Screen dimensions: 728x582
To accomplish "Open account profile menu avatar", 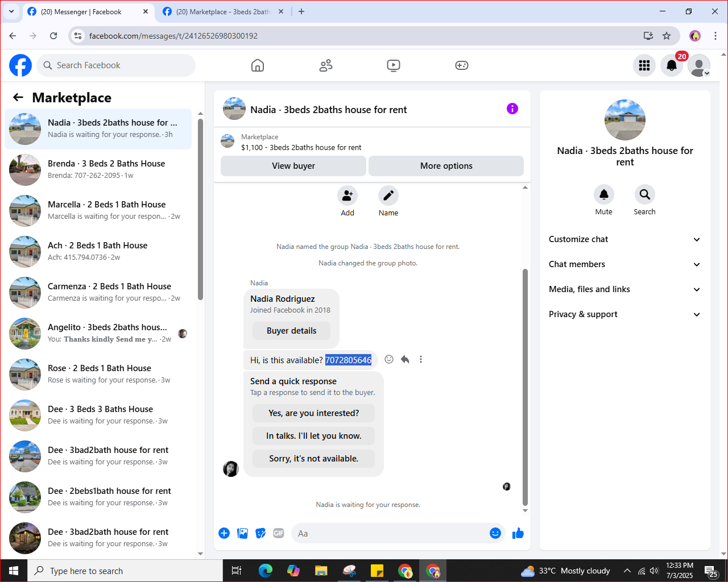I will (699, 65).
